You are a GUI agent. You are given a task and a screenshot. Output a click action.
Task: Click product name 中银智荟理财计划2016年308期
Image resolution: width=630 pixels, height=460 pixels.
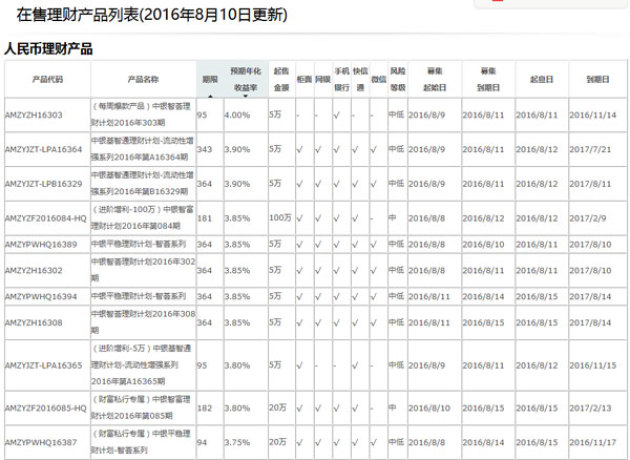pos(143,322)
